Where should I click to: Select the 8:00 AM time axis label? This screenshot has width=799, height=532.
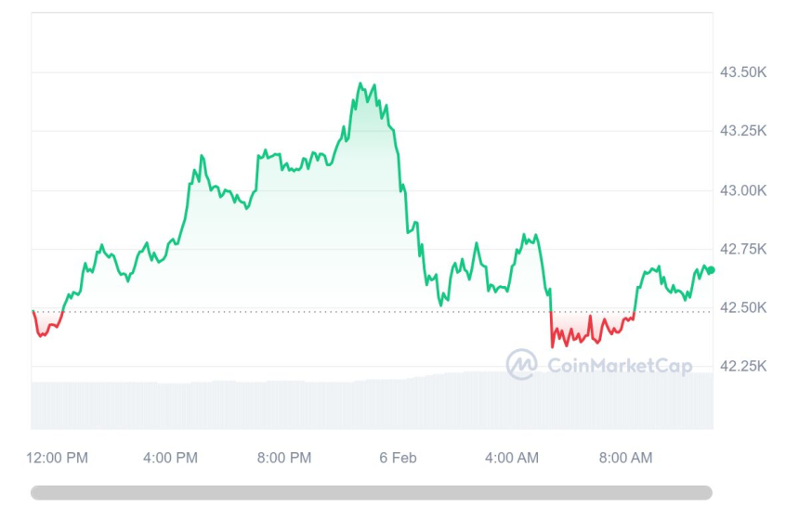click(x=625, y=458)
